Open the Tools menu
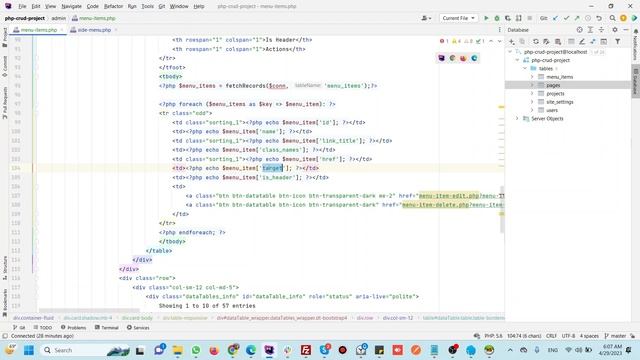Image resolution: width=640 pixels, height=360 pixels. point(147,6)
